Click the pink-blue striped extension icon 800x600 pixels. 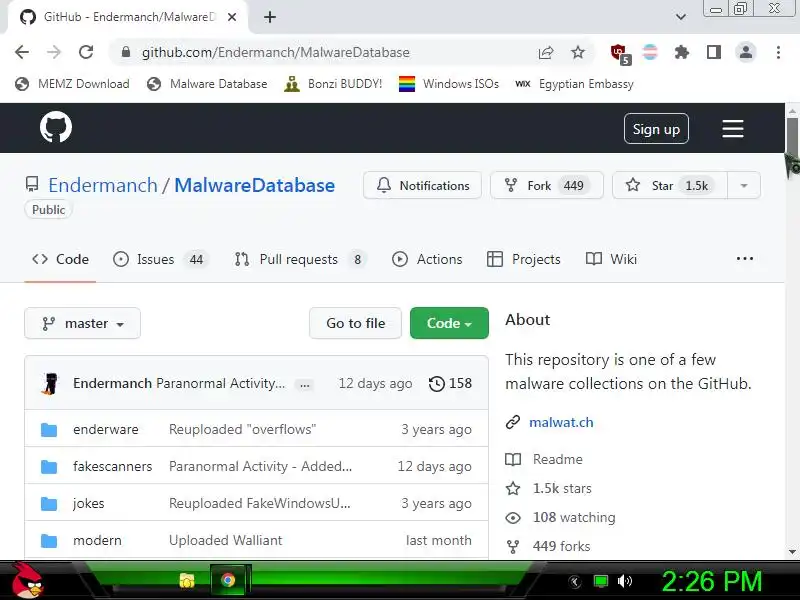[x=650, y=52]
